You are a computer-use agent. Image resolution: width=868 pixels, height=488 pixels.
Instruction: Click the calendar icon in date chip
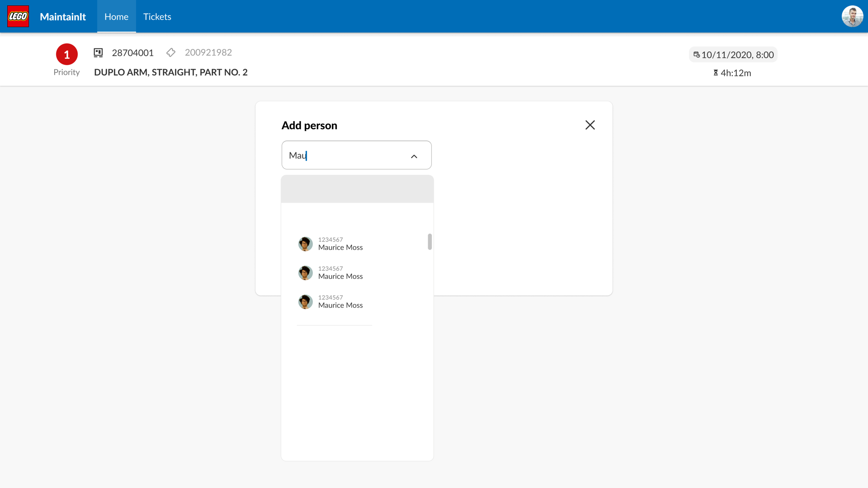(x=696, y=54)
